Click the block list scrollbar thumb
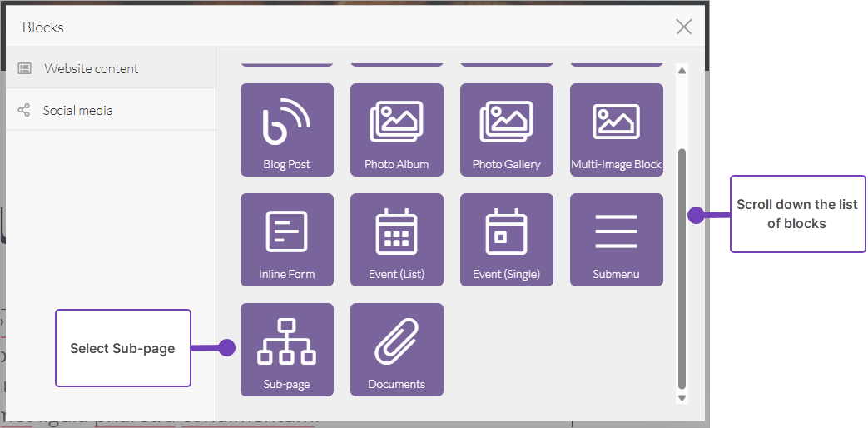 click(x=682, y=266)
